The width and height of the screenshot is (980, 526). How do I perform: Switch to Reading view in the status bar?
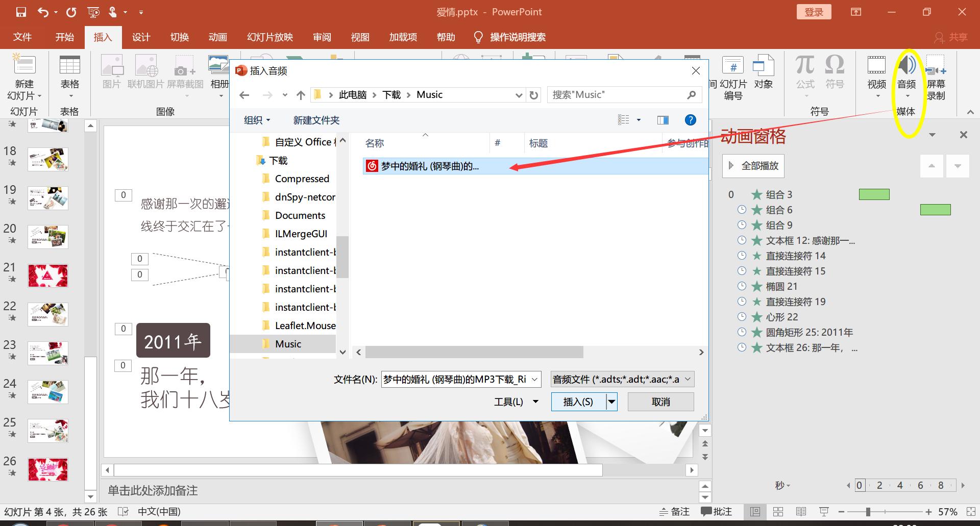coord(801,512)
